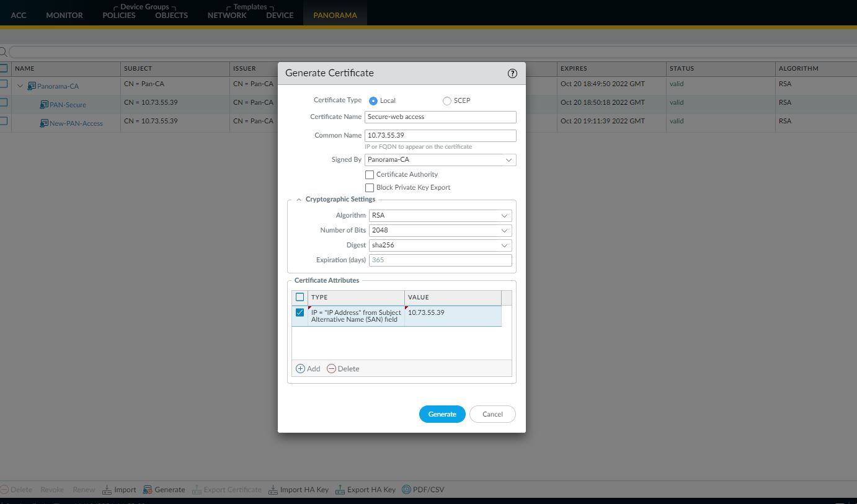Enable Block Private Key Export

click(x=370, y=187)
